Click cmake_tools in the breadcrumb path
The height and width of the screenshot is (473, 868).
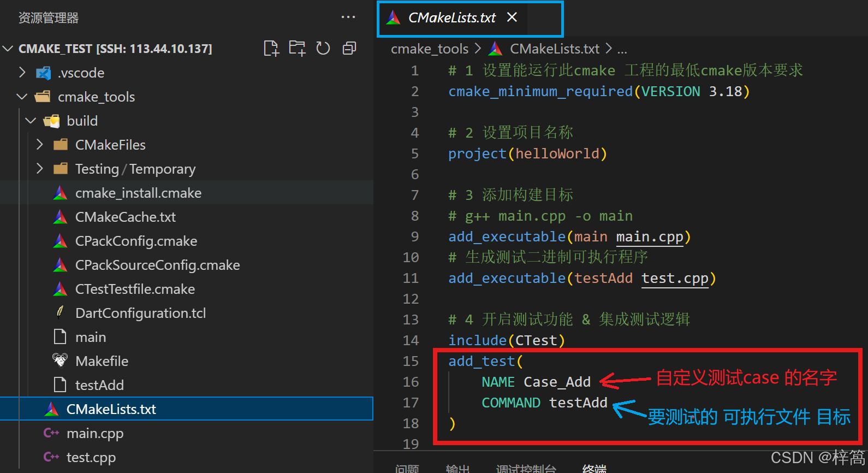click(430, 49)
